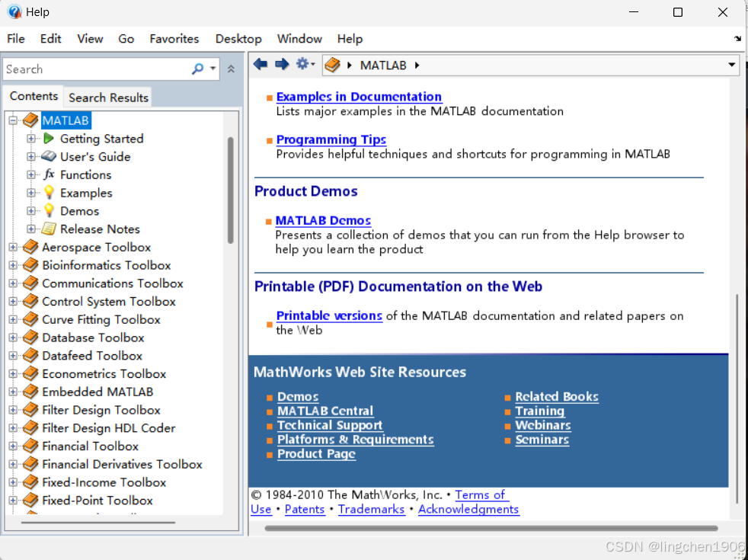Click the Financial Toolbox book icon
Screen dimensions: 748x560
tap(30, 446)
